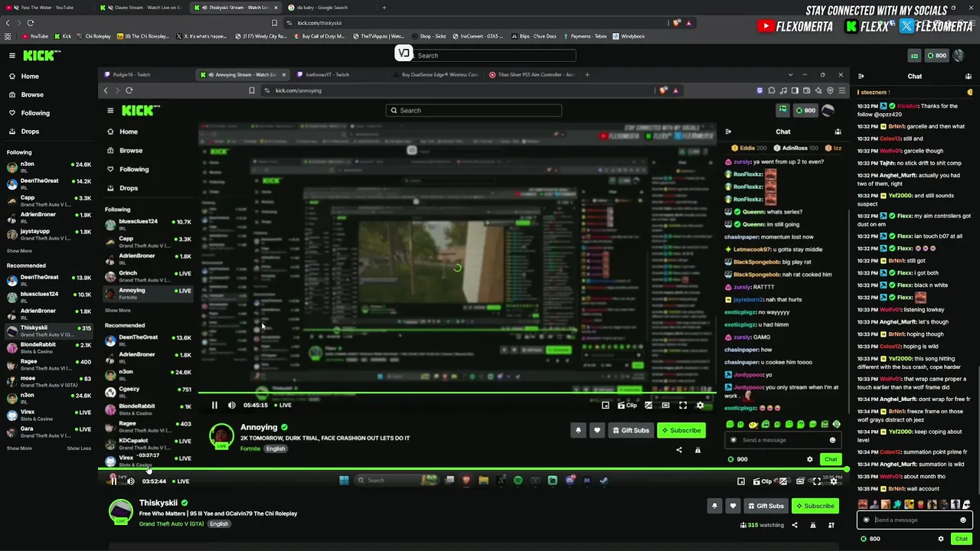Mute the Thiskyskii stream volume
Screen dimensions: 980x551
[131, 481]
